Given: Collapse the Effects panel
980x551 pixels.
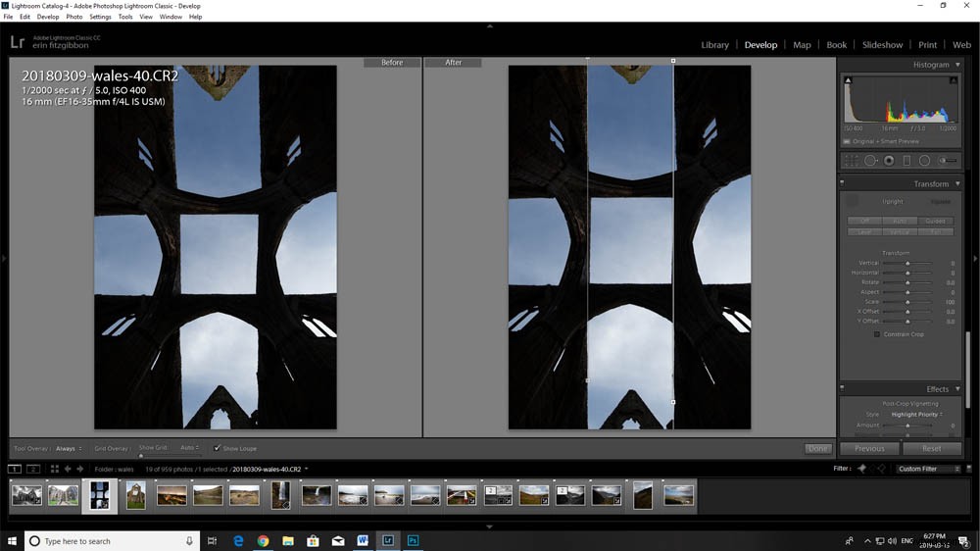Looking at the screenshot, I should (957, 389).
